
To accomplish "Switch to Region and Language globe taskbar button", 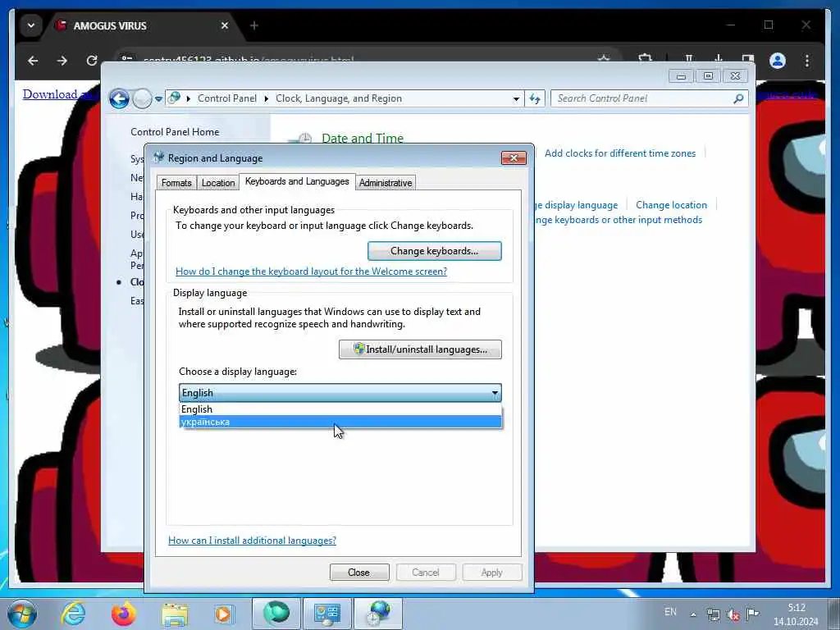I will coord(378,614).
